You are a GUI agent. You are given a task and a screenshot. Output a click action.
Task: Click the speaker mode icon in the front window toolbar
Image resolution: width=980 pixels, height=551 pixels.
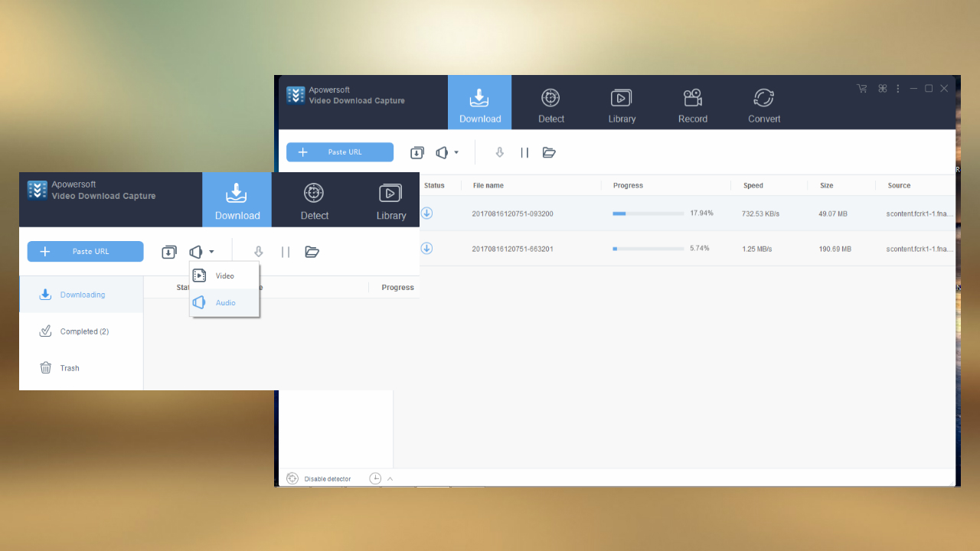point(196,252)
